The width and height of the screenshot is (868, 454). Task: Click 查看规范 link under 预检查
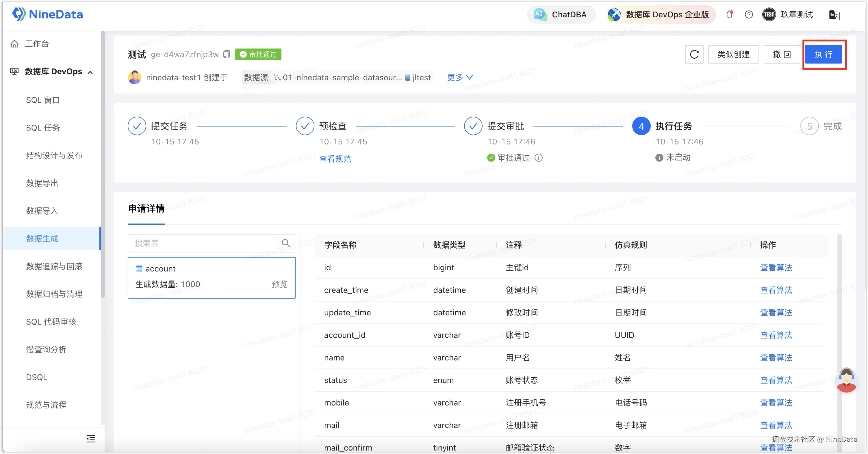[335, 159]
